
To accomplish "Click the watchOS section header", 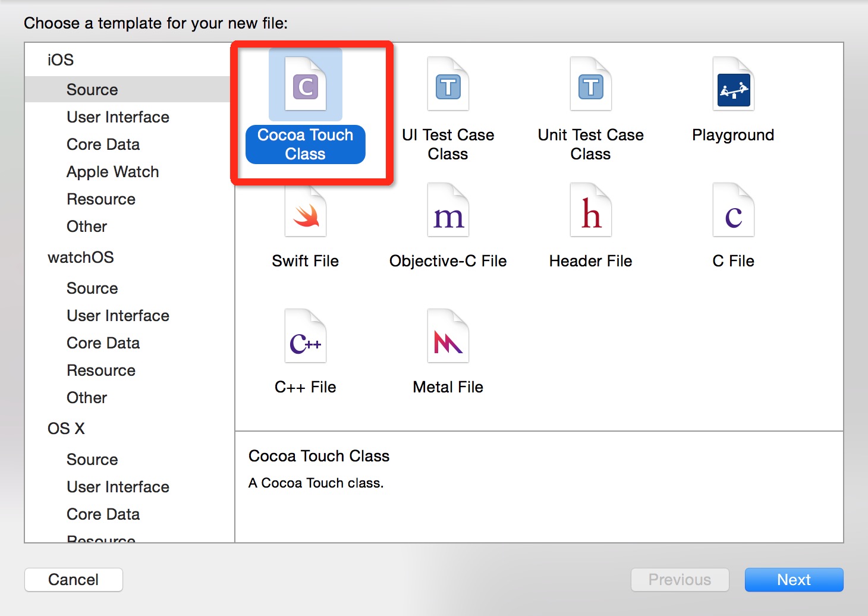I will click(81, 257).
